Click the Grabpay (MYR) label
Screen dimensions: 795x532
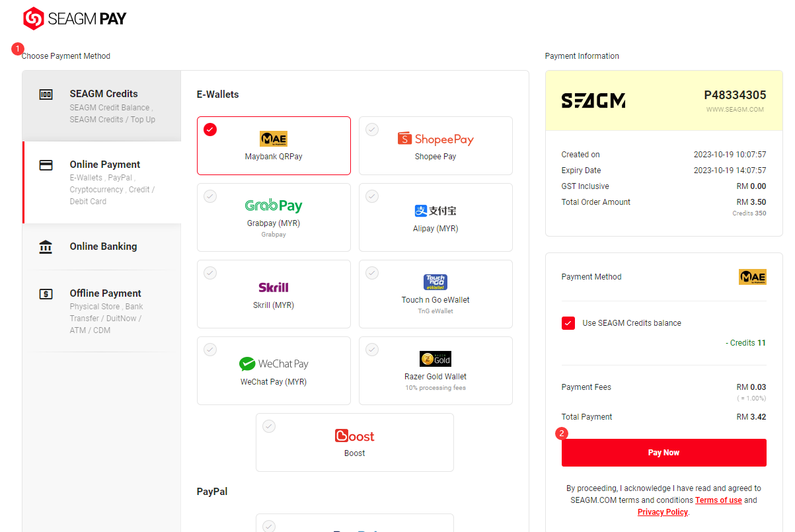[274, 223]
